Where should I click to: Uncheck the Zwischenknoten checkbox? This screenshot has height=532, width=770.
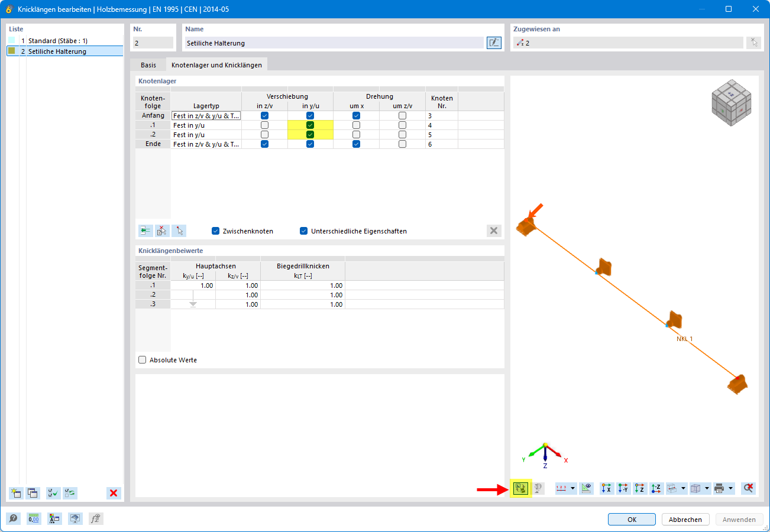(216, 231)
